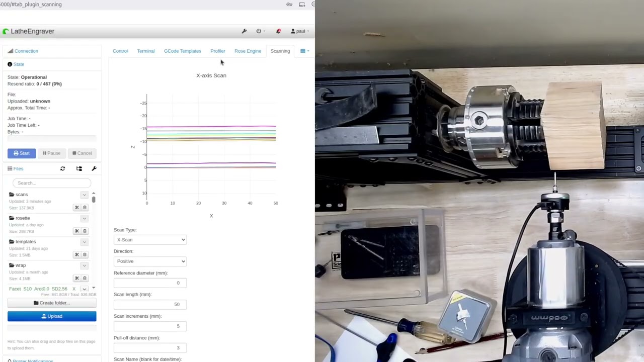Open the Direction Positive dropdown
Screen dimensions: 644x362
150,261
